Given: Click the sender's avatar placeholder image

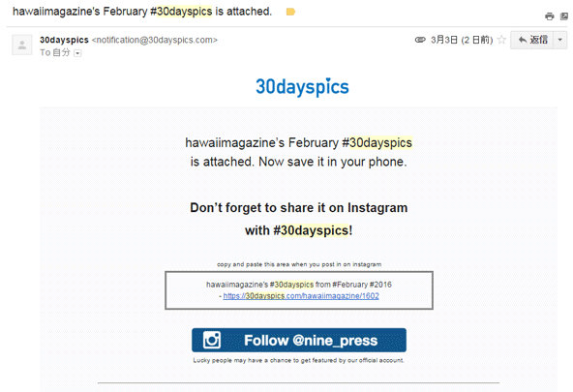Looking at the screenshot, I should tap(22, 45).
